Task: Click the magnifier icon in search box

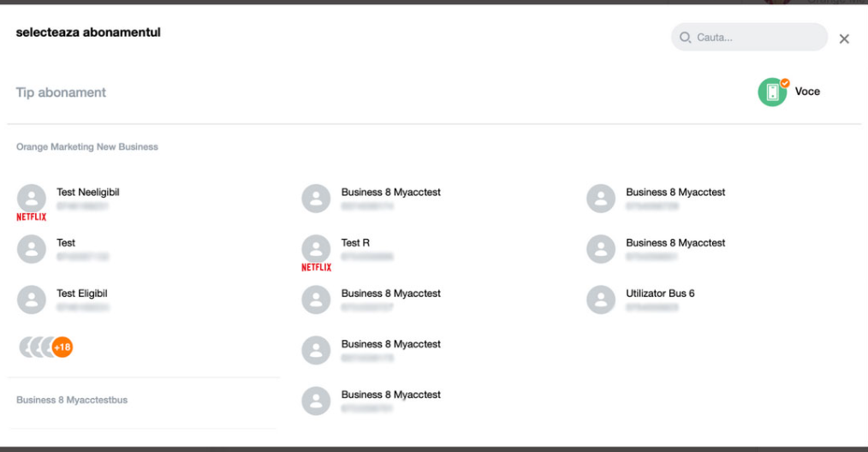Action: tap(686, 38)
